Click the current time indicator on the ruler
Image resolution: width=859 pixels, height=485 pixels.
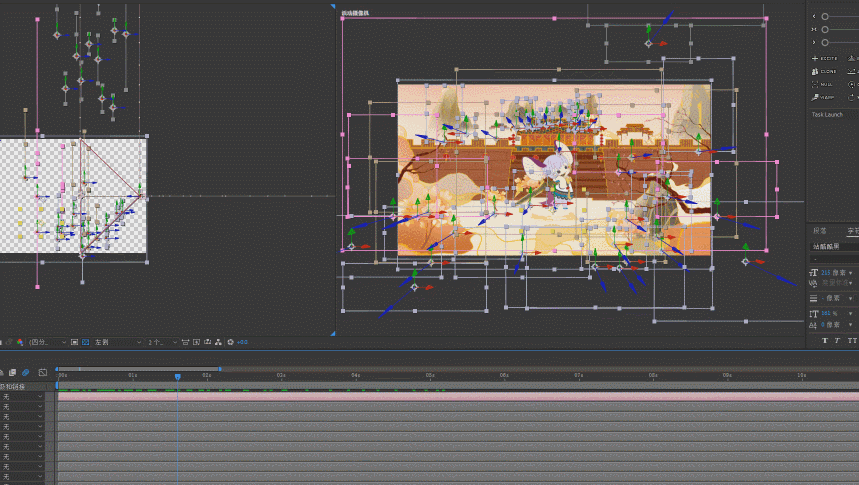(177, 376)
